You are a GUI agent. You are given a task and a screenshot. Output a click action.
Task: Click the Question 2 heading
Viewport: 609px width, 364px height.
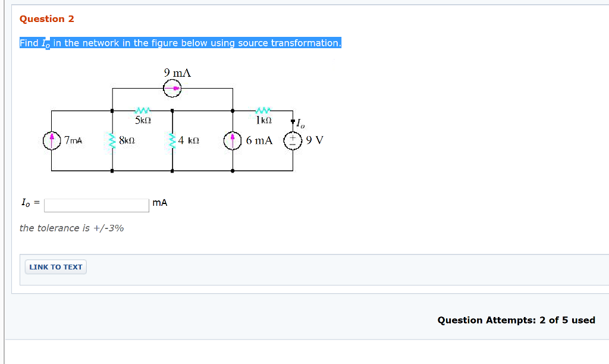pyautogui.click(x=46, y=18)
